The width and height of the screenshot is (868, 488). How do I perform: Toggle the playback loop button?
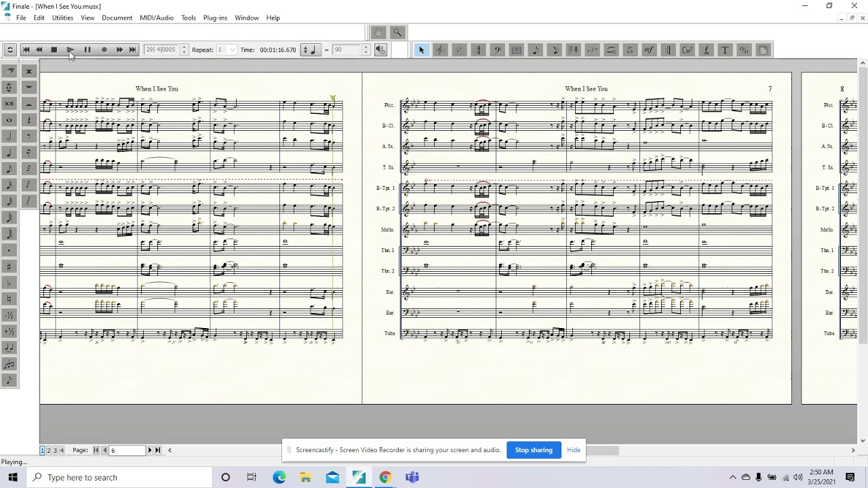tap(9, 49)
